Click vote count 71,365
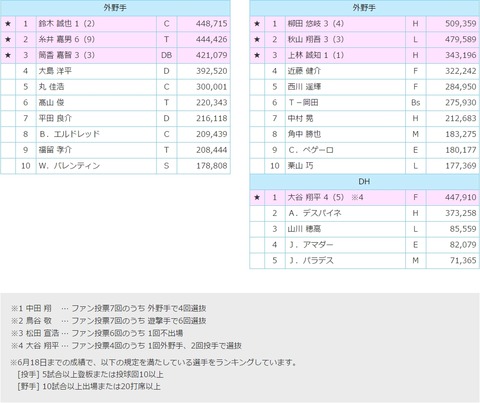The height and width of the screenshot is (403, 480). pyautogui.click(x=463, y=260)
